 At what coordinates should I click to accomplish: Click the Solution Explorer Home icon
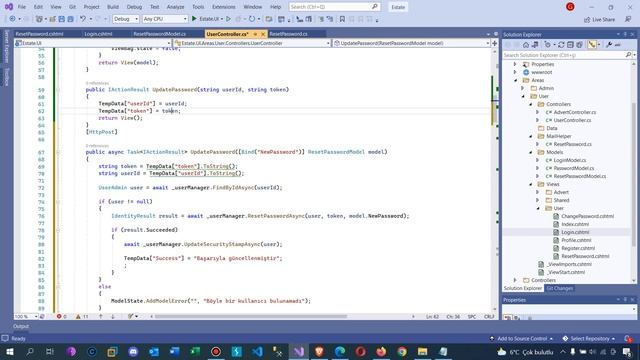point(526,45)
